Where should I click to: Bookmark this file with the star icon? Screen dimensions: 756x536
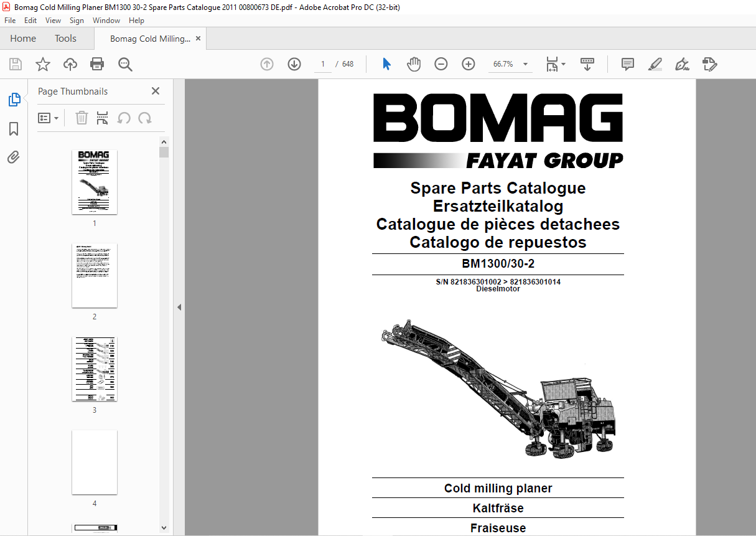coord(43,64)
